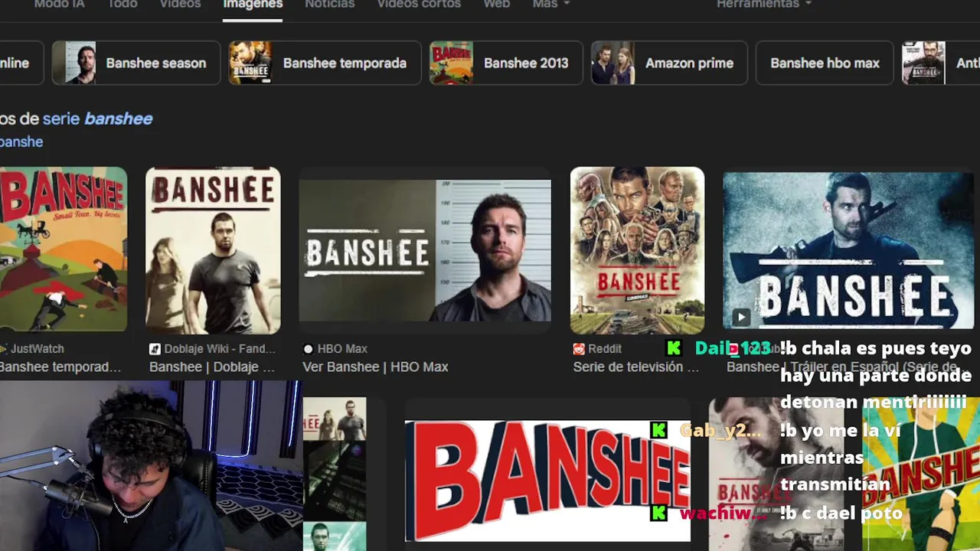
Task: Select the Imágenes tab
Action: tap(253, 4)
